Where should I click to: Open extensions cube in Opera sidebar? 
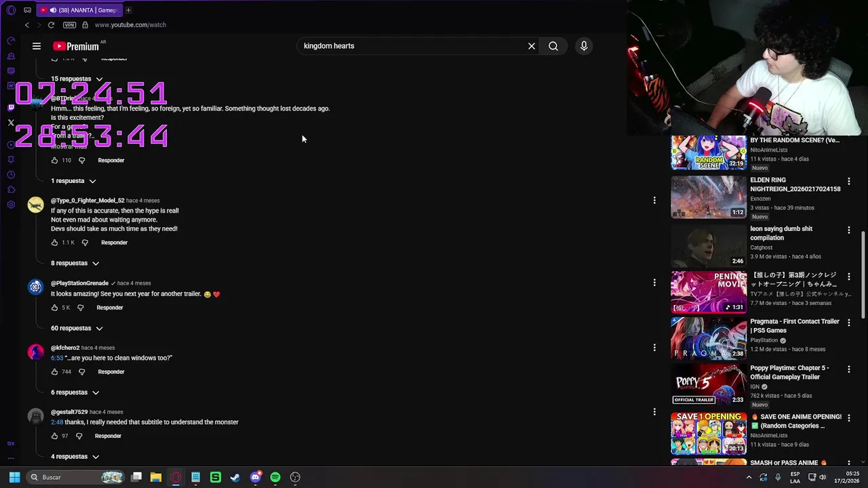(x=11, y=190)
